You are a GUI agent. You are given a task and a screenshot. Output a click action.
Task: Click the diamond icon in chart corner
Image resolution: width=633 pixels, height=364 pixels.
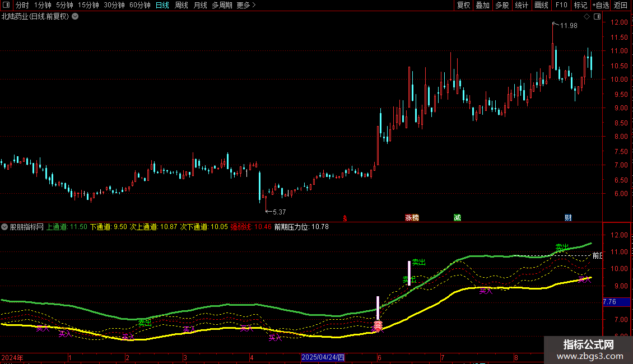[x=587, y=17]
